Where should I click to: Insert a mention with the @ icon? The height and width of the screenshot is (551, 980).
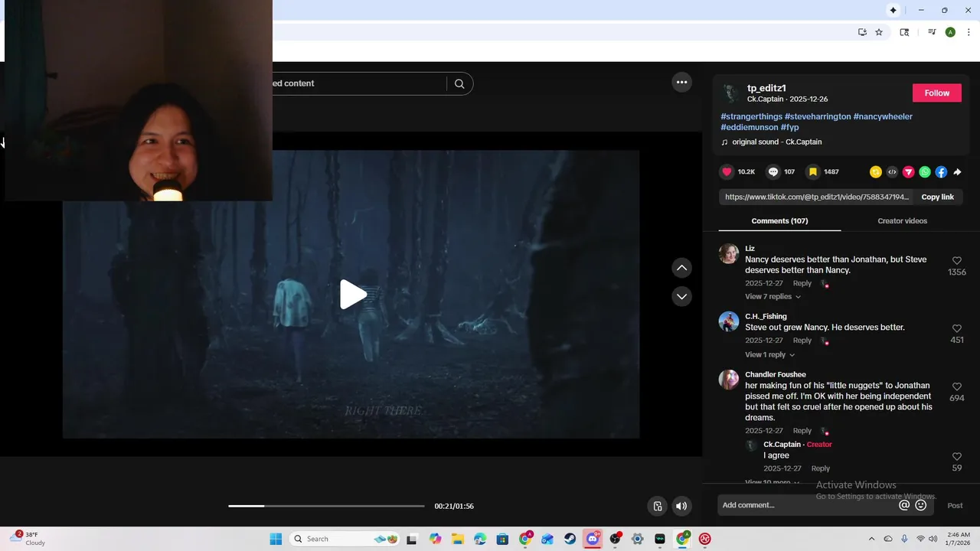click(904, 505)
